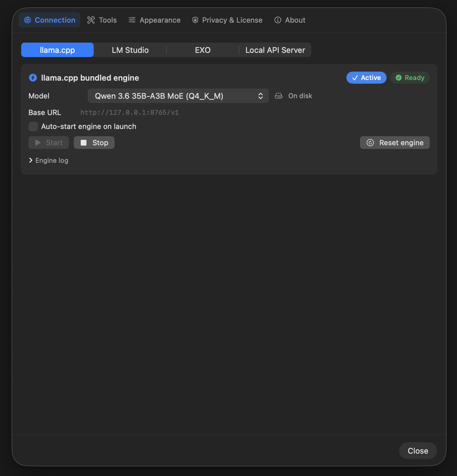This screenshot has width=457, height=476.
Task: Open the Appearance tab
Action: pyautogui.click(x=154, y=20)
